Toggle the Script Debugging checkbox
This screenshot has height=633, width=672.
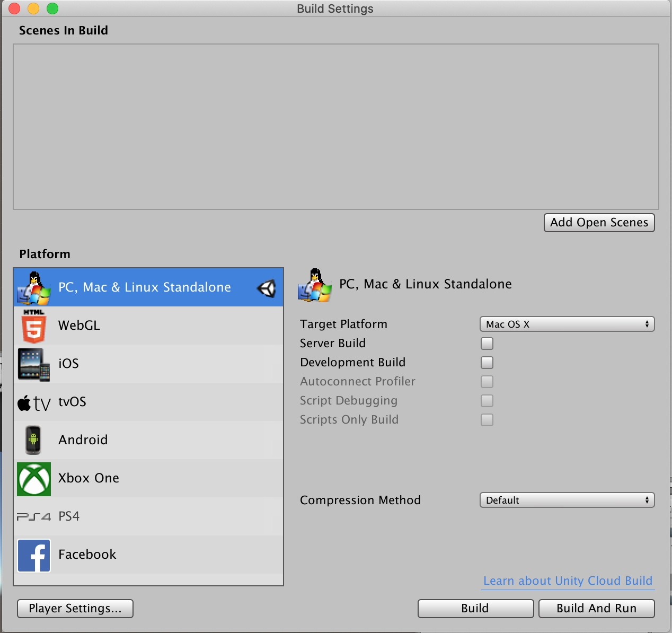pyautogui.click(x=487, y=401)
